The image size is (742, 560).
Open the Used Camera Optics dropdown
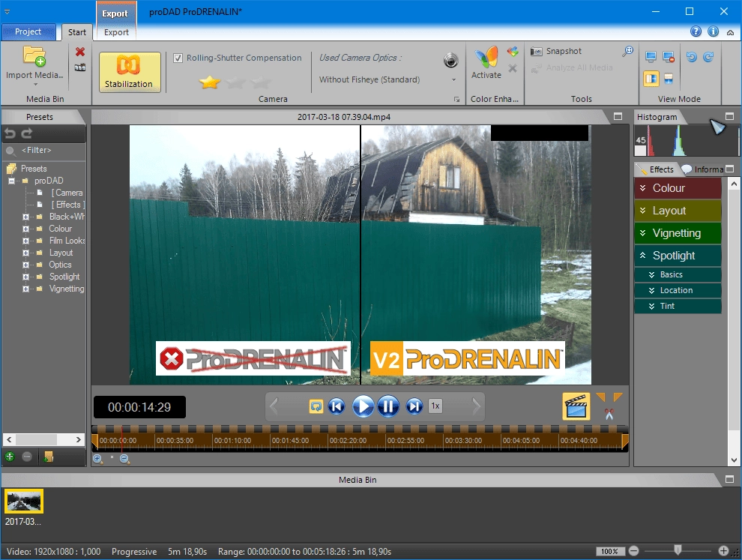(x=453, y=79)
